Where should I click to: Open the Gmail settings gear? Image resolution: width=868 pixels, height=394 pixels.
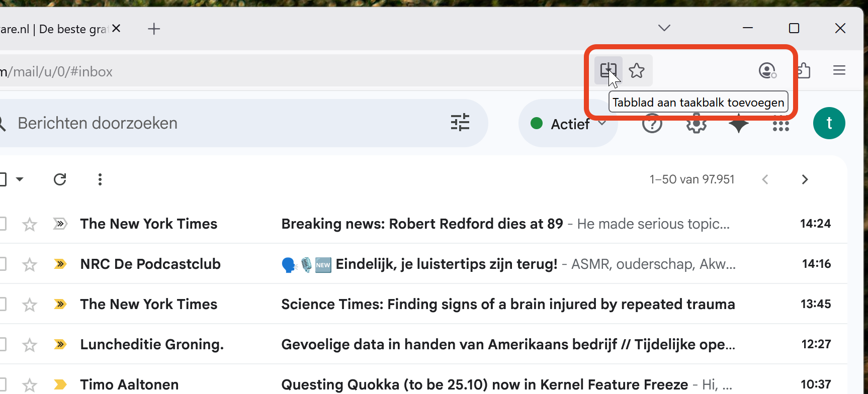(697, 124)
